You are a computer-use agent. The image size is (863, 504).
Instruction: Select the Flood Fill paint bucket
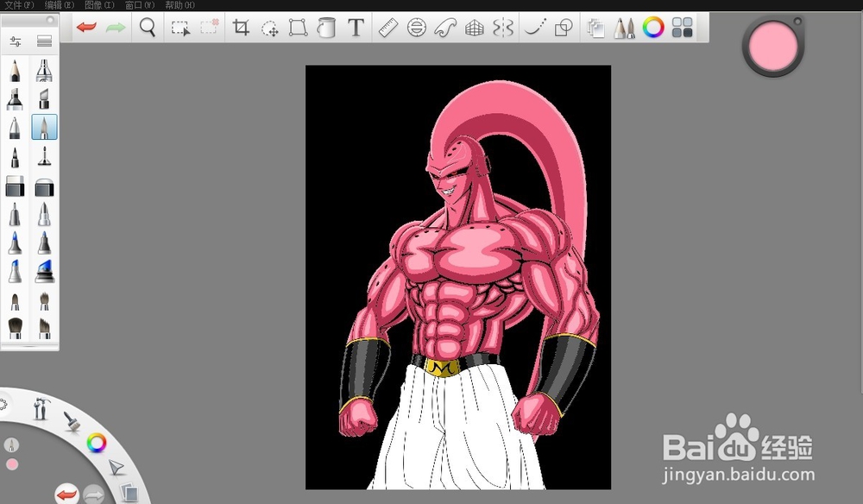coord(326,27)
